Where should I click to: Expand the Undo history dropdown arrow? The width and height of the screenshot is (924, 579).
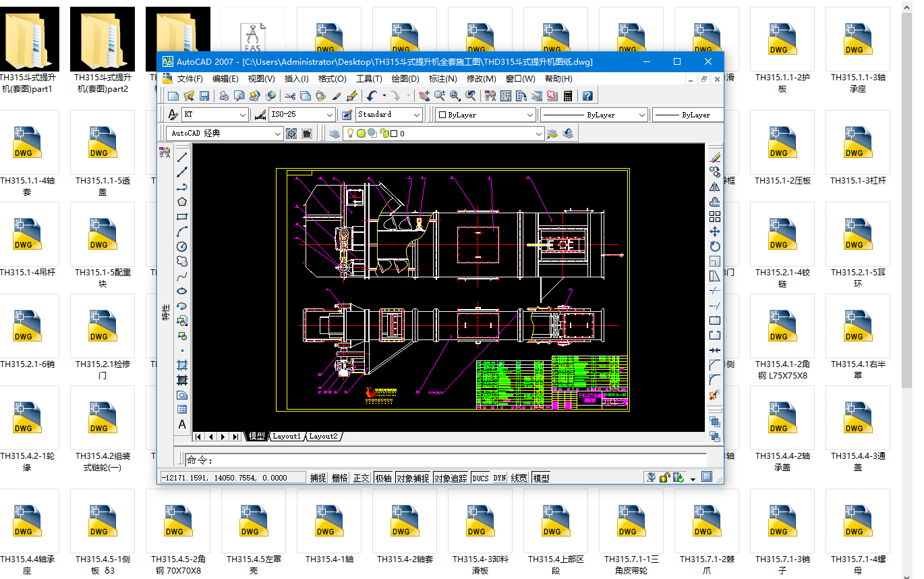pyautogui.click(x=384, y=96)
